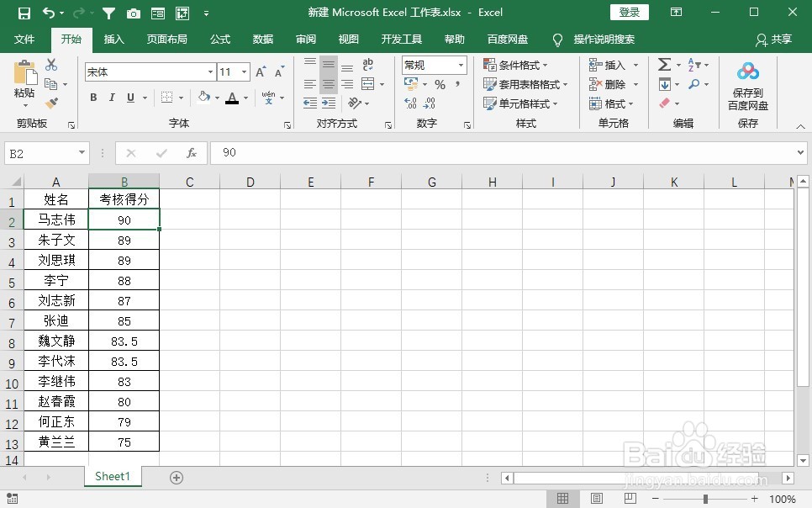The height and width of the screenshot is (508, 812).
Task: Open the number format dropdown 常规
Action: tap(461, 66)
